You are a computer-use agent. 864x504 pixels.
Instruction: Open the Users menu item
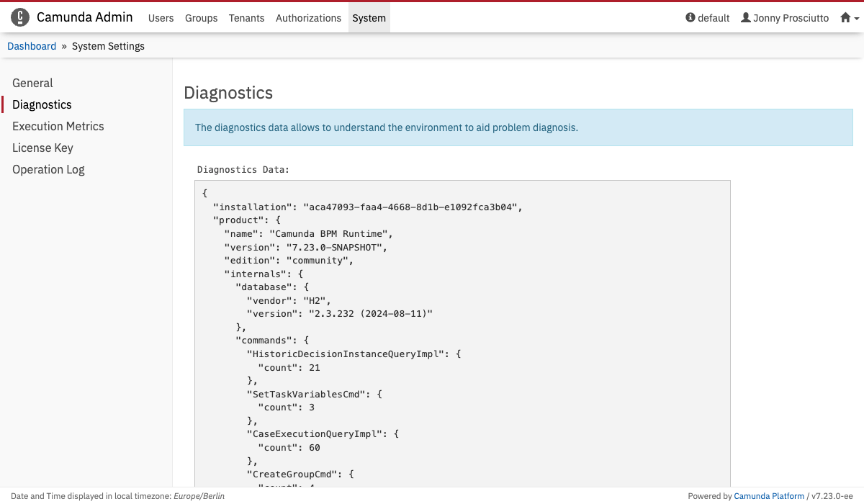(161, 18)
